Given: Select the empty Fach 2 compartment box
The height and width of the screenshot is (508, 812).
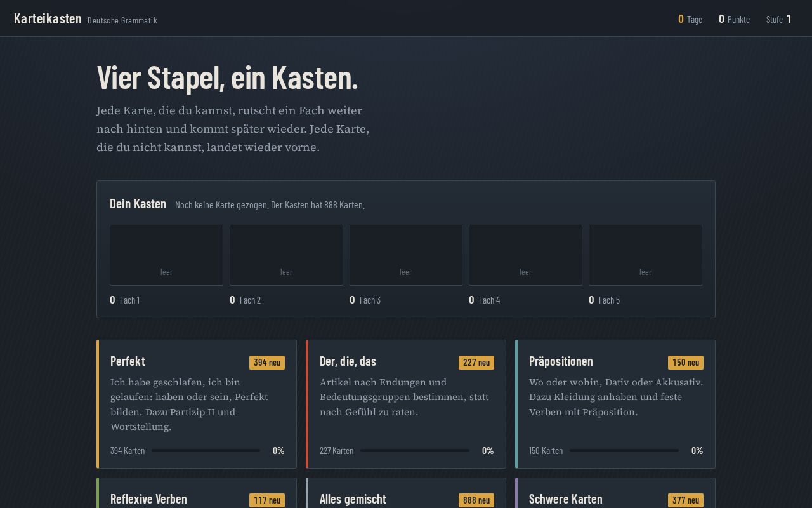Looking at the screenshot, I should 286,255.
